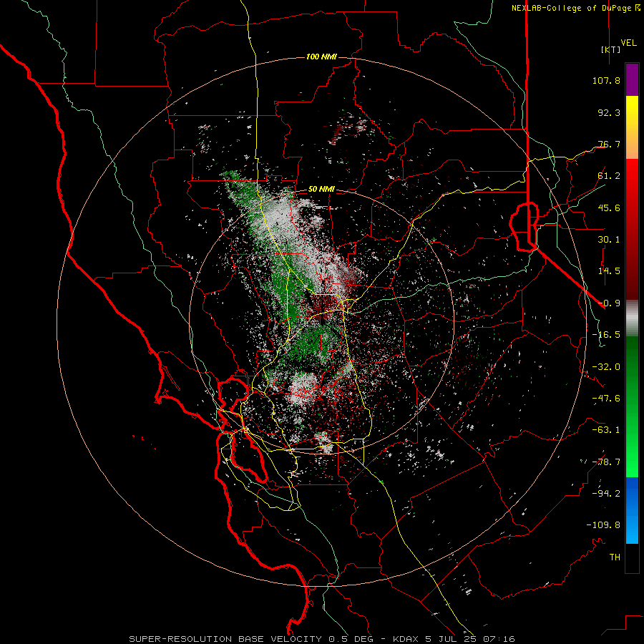The height and width of the screenshot is (644, 644).
Task: Click the 50 NMI range ring label
Action: click(321, 190)
